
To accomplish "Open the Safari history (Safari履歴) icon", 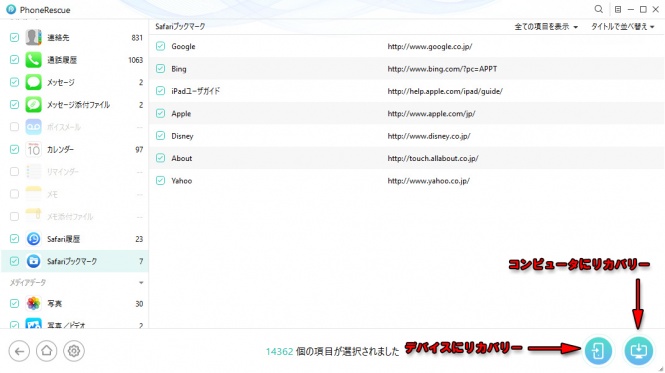I will tap(34, 239).
